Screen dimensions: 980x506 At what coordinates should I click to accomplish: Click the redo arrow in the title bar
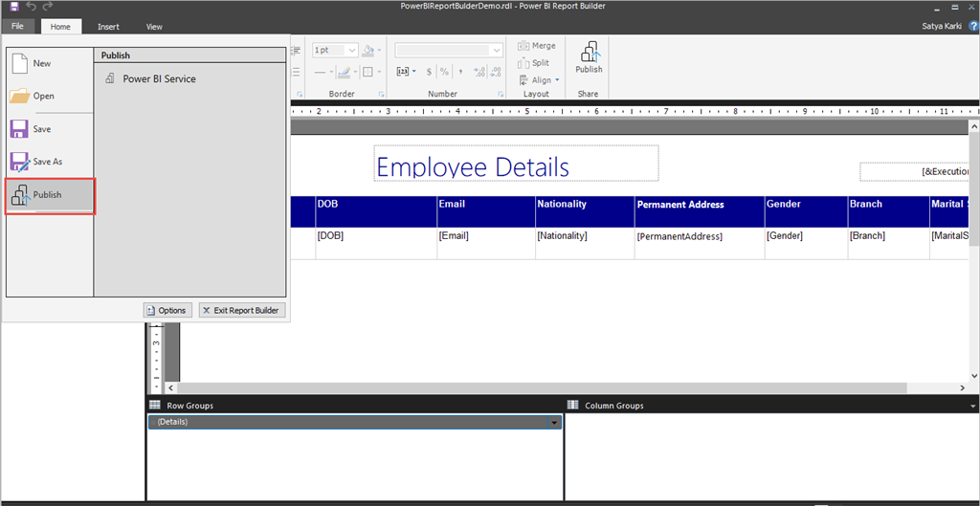pos(48,7)
